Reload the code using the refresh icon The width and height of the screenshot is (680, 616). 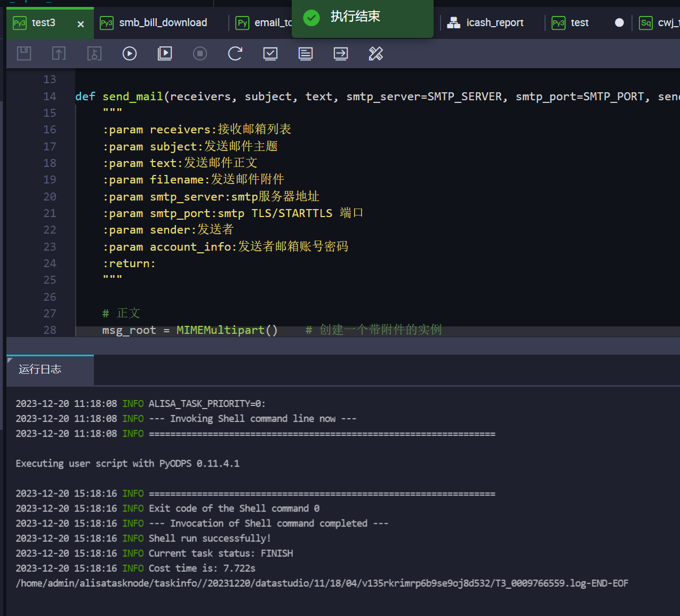(x=235, y=53)
